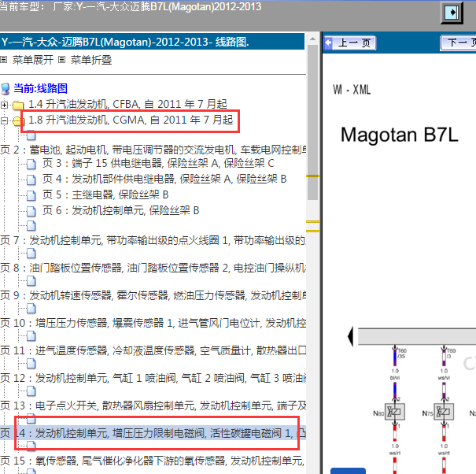
Task: Click the folder icon of 1.4 升 CFBA
Action: coord(18,106)
